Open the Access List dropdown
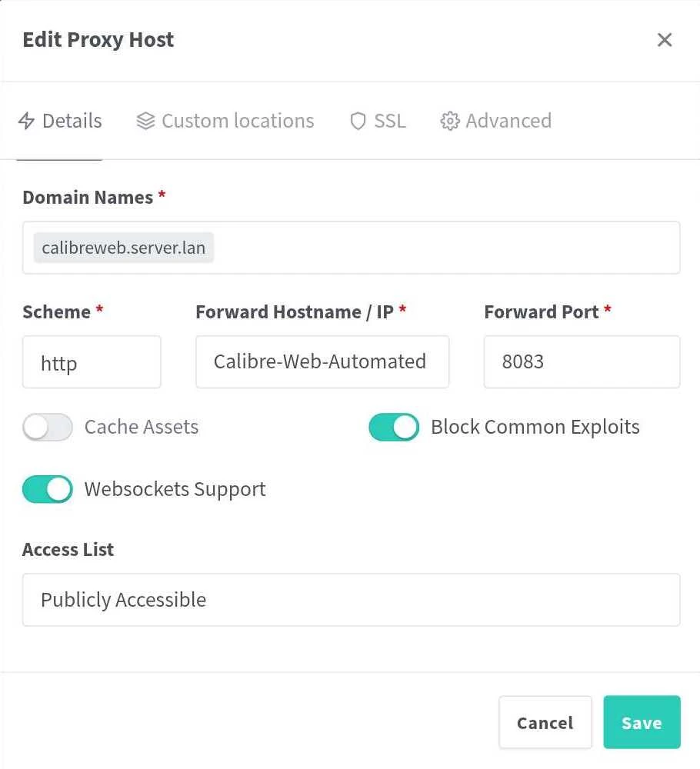 (351, 600)
